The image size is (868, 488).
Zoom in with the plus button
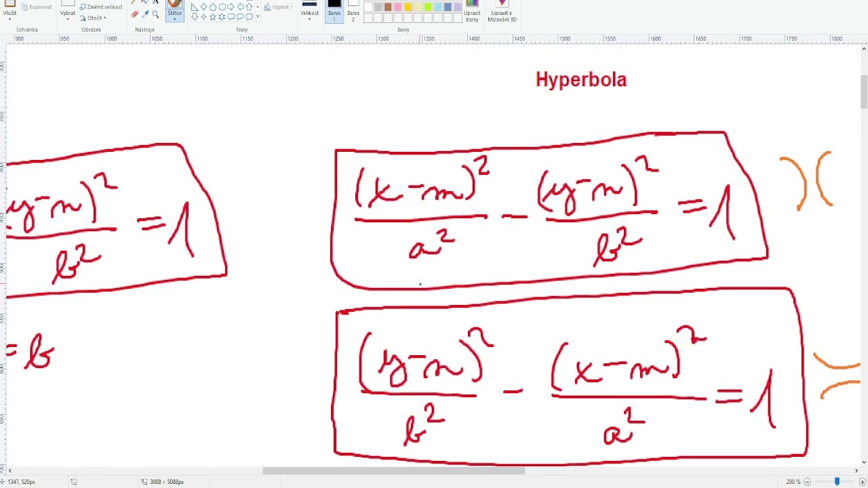[x=862, y=482]
